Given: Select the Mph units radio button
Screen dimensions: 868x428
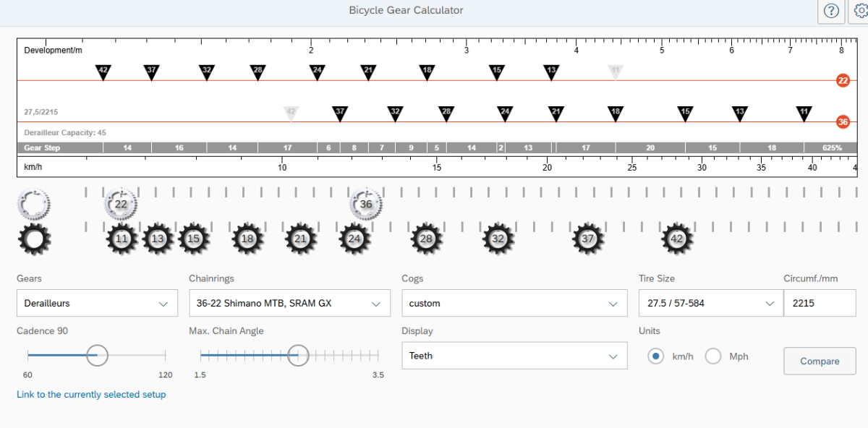Looking at the screenshot, I should (713, 356).
